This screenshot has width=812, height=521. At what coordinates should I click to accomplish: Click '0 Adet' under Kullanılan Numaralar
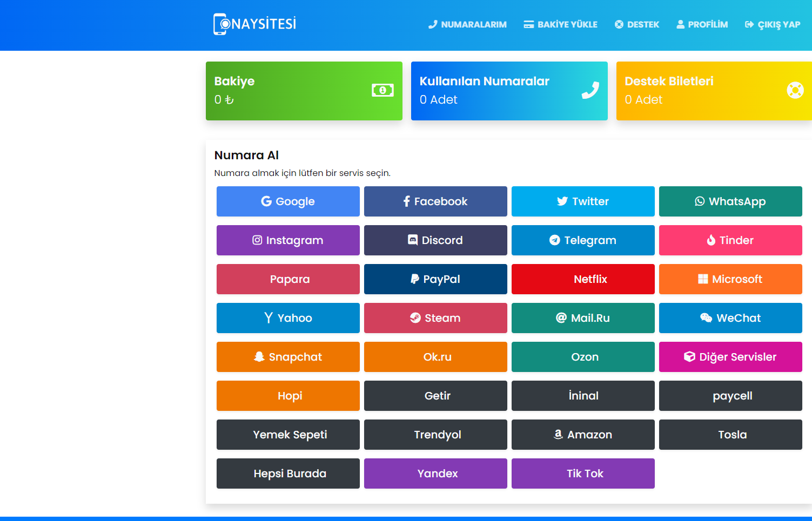(438, 100)
